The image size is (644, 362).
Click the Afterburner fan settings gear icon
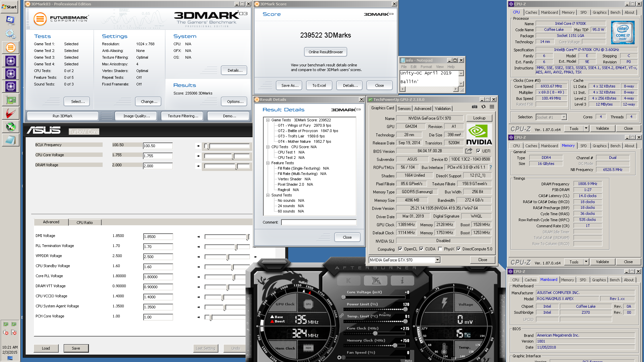point(339,358)
